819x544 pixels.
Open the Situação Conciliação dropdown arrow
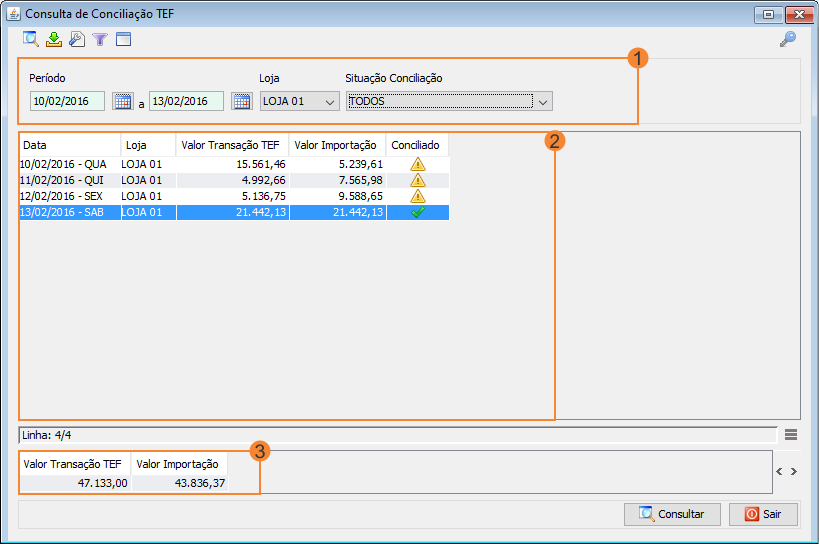pos(543,102)
